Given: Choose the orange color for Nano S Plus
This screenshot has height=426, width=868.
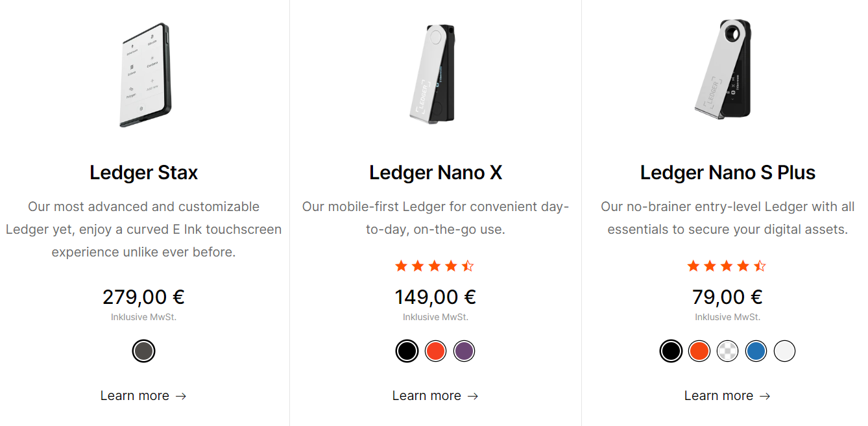Looking at the screenshot, I should tap(699, 351).
